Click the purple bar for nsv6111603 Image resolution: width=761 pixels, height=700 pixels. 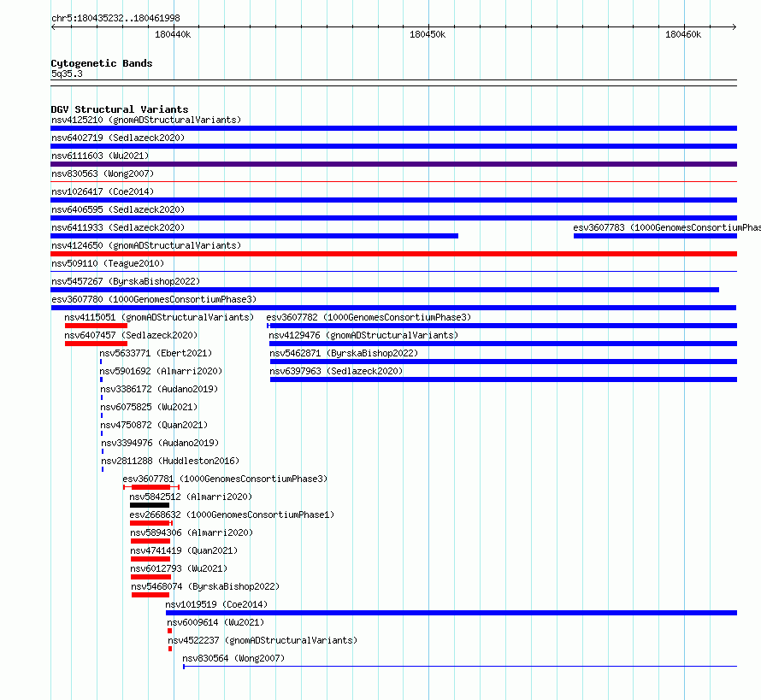click(393, 164)
